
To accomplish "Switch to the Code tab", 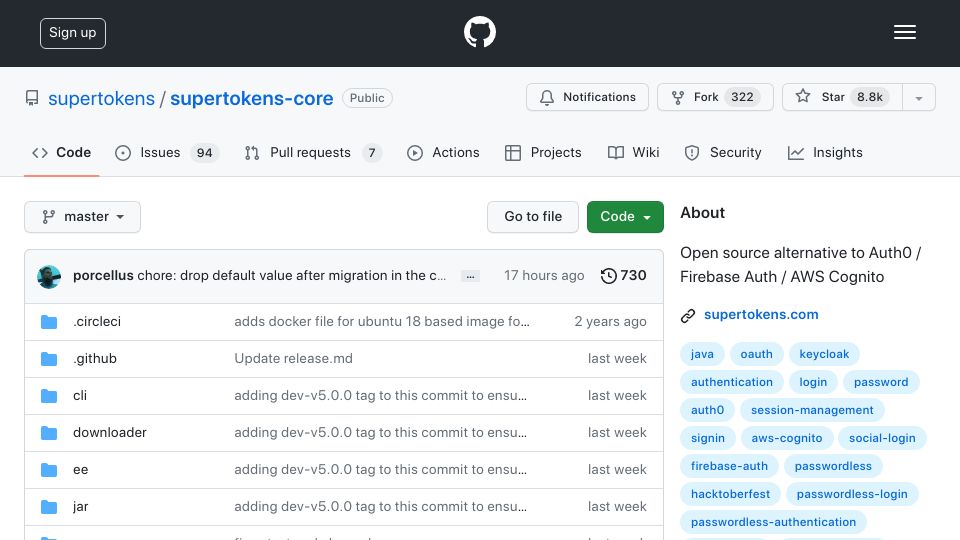I will tap(61, 152).
